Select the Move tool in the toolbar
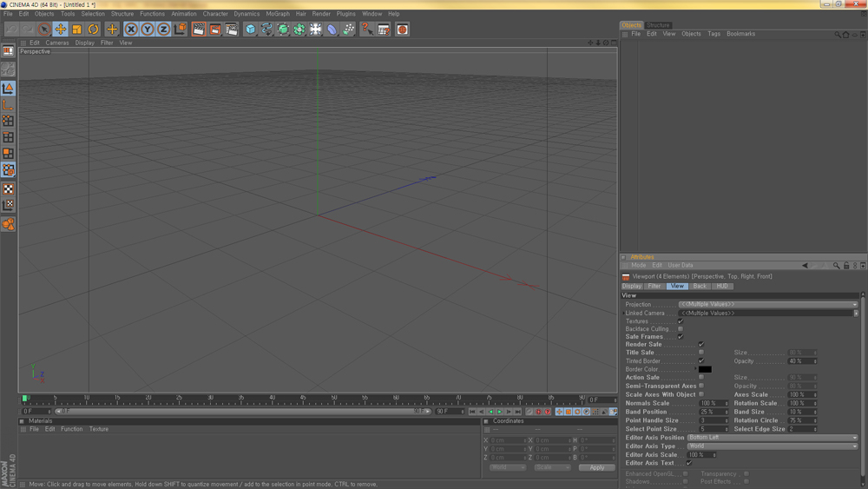Image resolution: width=868 pixels, height=489 pixels. click(x=61, y=30)
